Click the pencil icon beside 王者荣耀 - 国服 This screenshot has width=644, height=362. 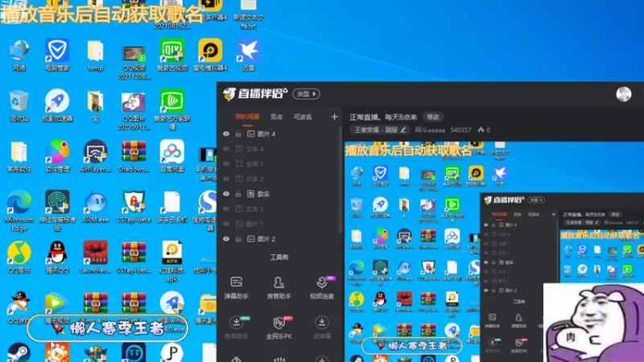pos(403,130)
